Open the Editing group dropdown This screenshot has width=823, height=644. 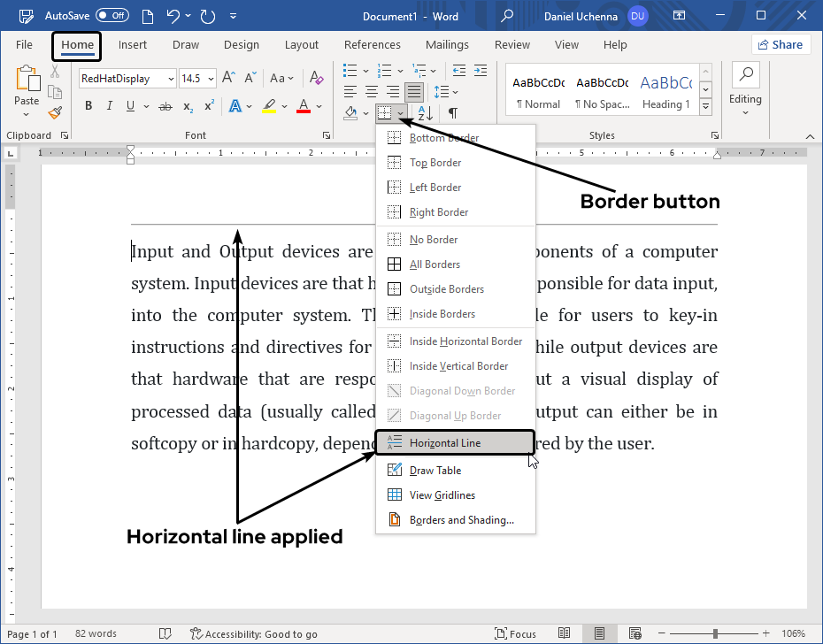tap(745, 99)
